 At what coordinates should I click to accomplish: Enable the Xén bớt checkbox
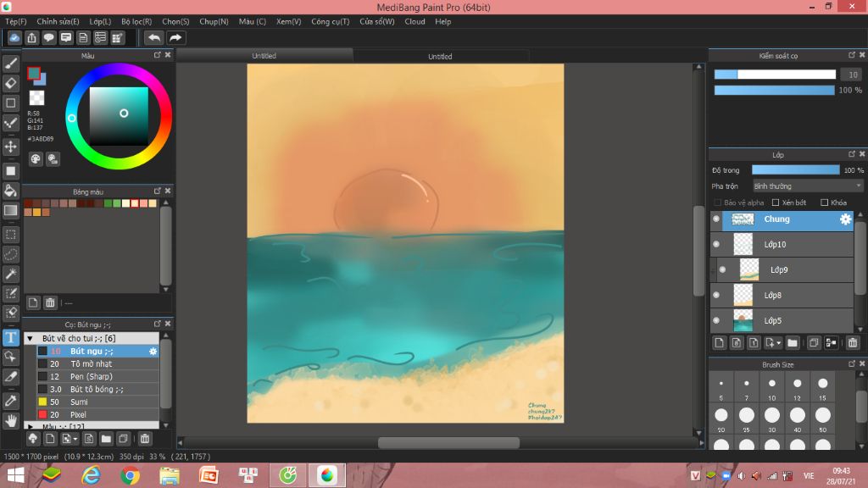pyautogui.click(x=776, y=202)
